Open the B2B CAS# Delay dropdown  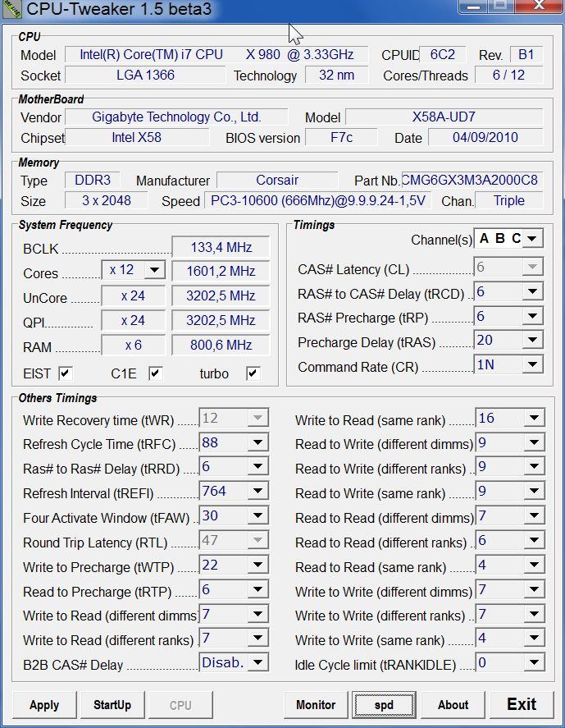(x=234, y=662)
